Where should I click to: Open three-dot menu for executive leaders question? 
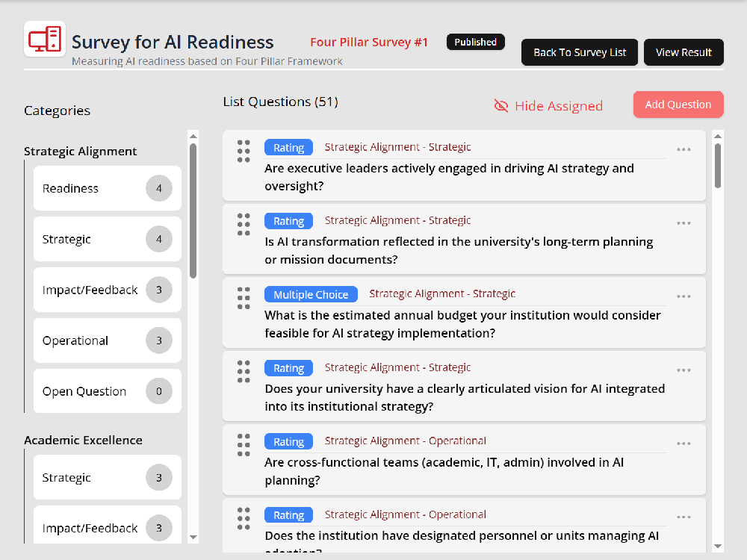(x=684, y=149)
